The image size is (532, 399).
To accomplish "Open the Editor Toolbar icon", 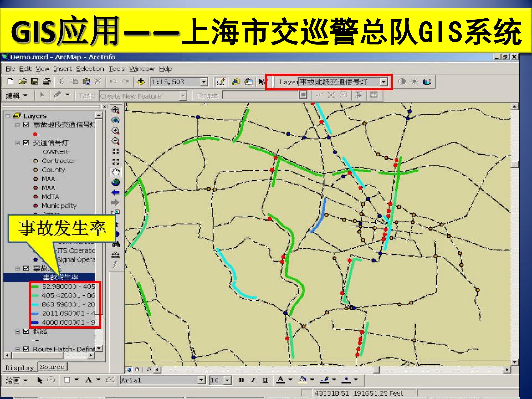I will 220,82.
